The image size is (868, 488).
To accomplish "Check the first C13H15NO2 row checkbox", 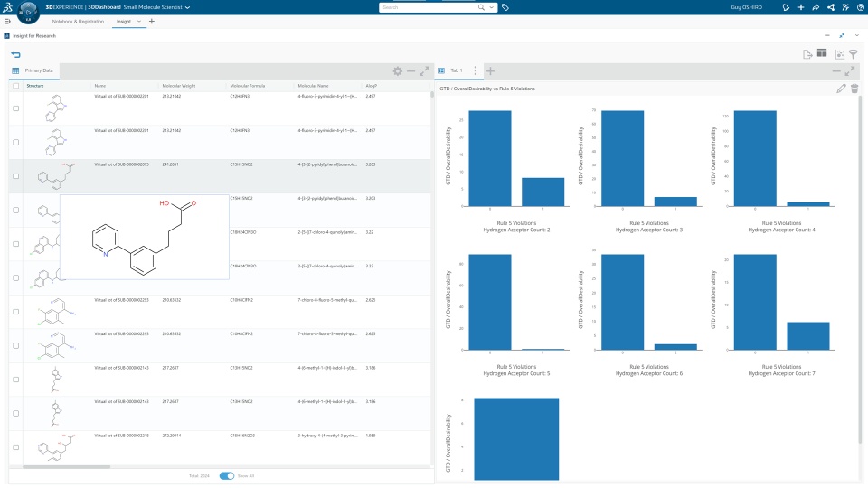I will (15, 380).
